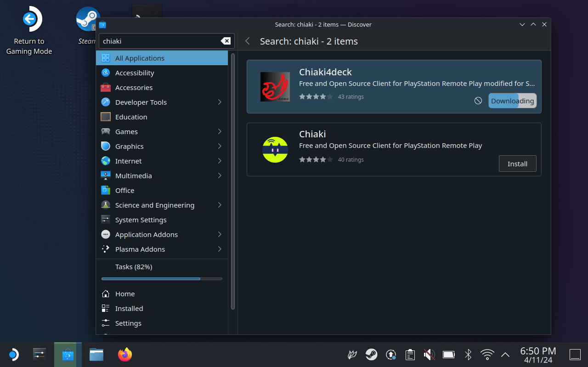588x367 pixels.
Task: Install the Chiaki app
Action: coord(517,164)
